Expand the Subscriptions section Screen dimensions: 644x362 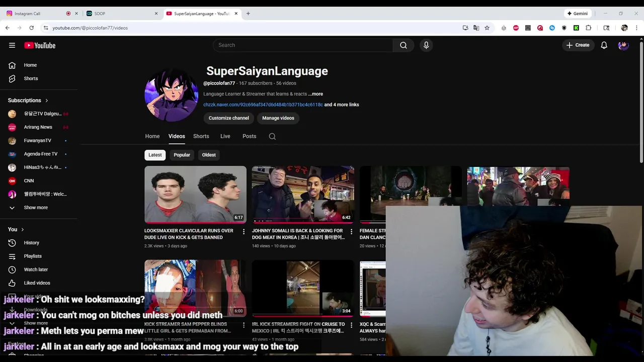[x=28, y=101]
